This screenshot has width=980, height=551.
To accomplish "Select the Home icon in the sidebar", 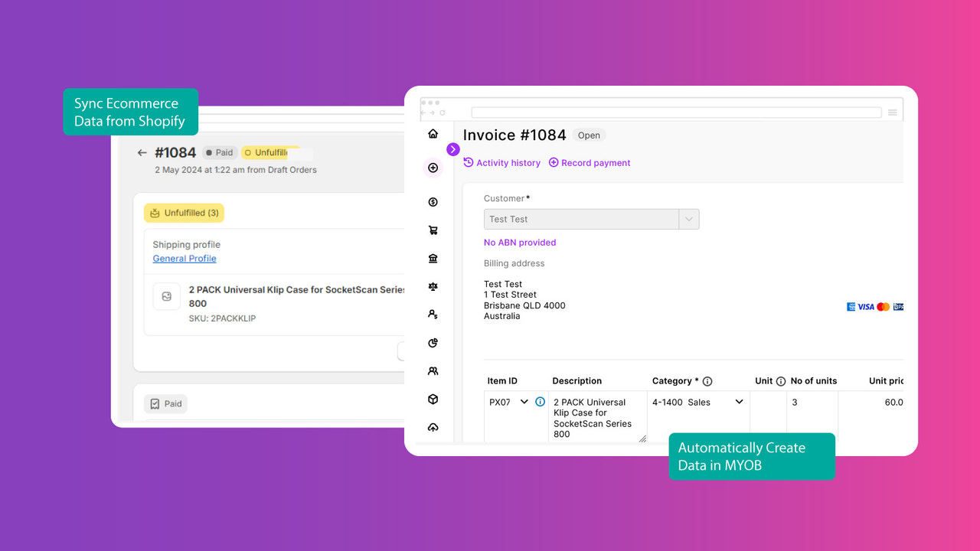I will [x=433, y=132].
